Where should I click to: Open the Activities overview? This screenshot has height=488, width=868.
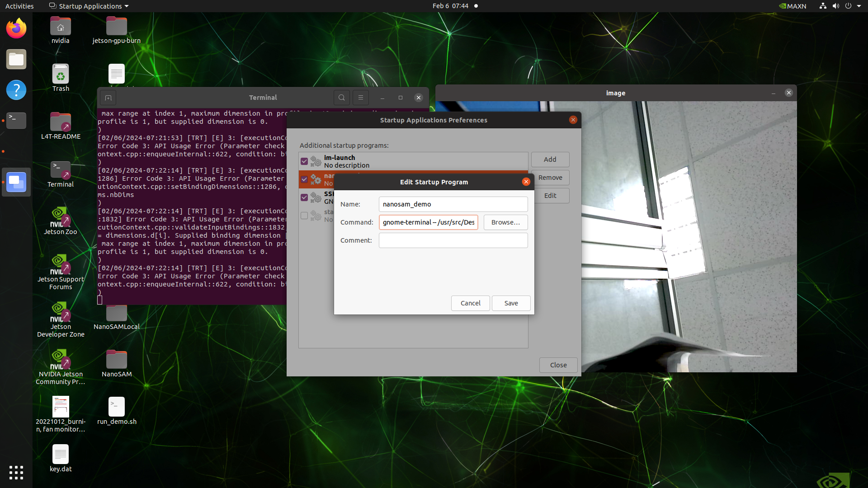click(19, 6)
